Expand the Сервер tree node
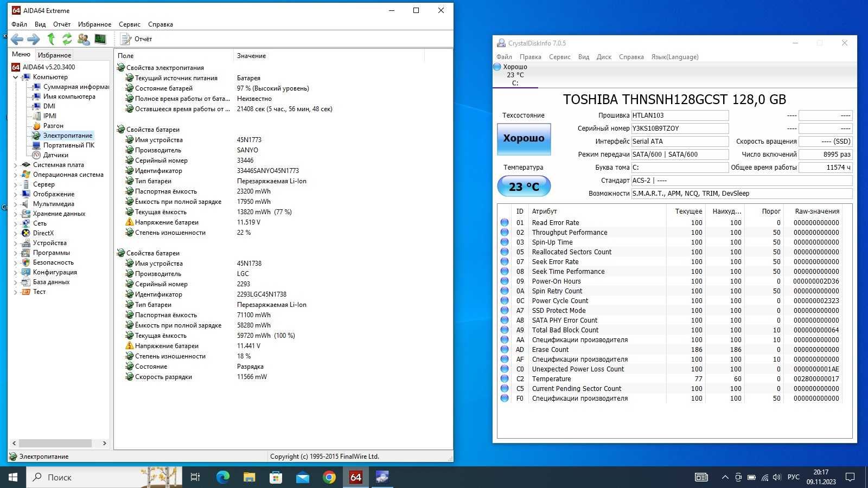 pos(15,184)
